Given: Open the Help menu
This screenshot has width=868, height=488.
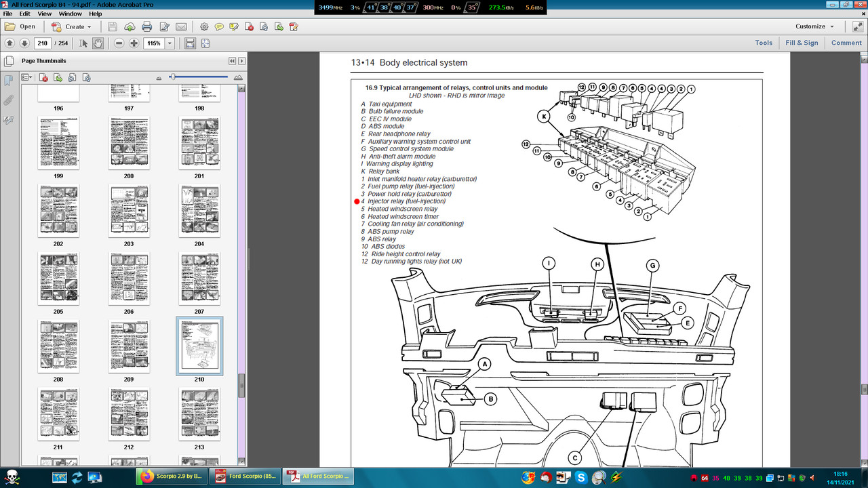Looking at the screenshot, I should pos(96,14).
